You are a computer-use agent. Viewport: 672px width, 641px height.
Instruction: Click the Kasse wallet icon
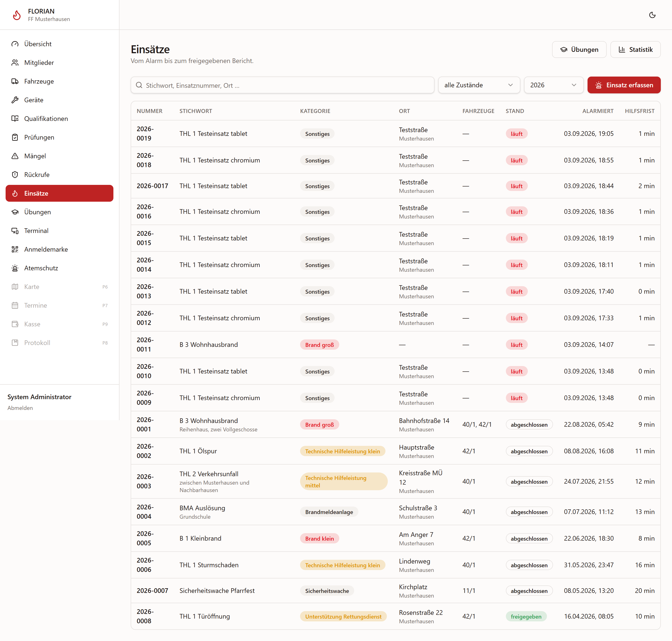pyautogui.click(x=15, y=324)
